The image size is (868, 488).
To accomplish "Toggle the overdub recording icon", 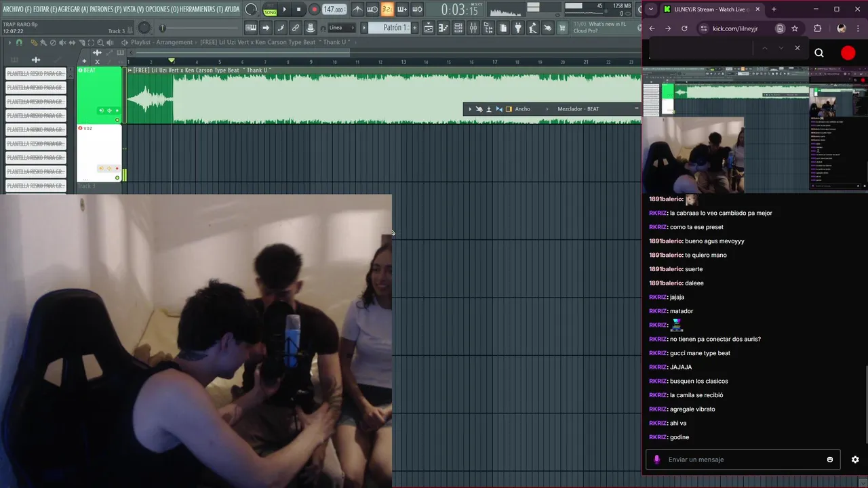I will [402, 9].
